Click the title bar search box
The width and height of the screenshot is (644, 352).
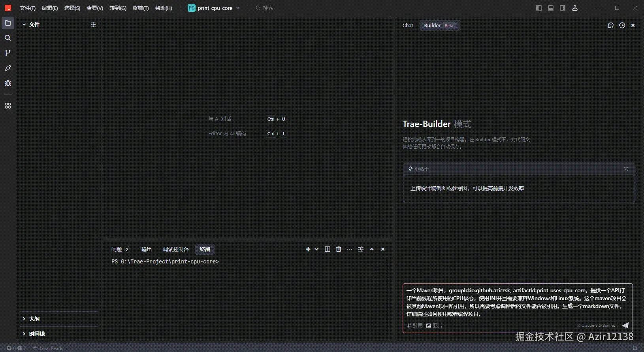point(264,8)
